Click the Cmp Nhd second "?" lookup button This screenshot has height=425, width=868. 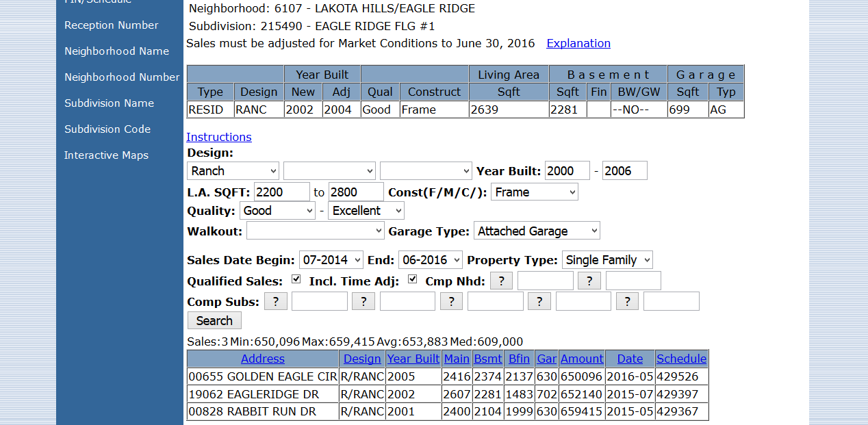(x=589, y=280)
